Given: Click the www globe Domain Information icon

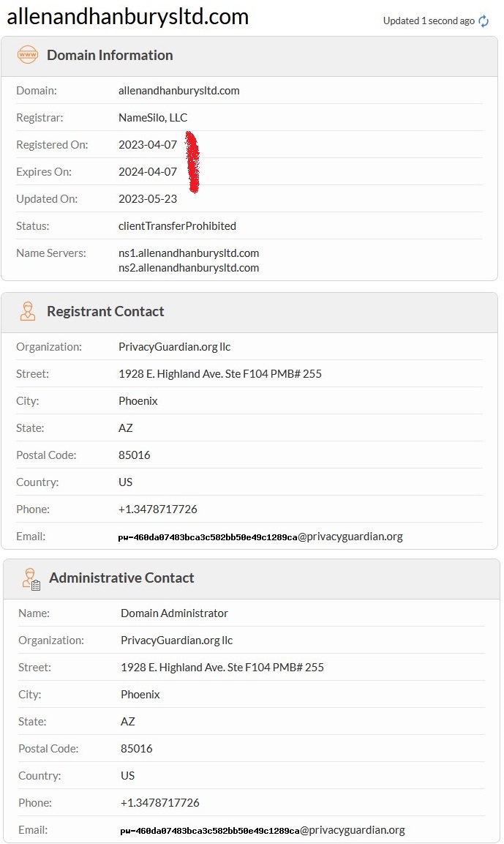Looking at the screenshot, I should pos(28,55).
